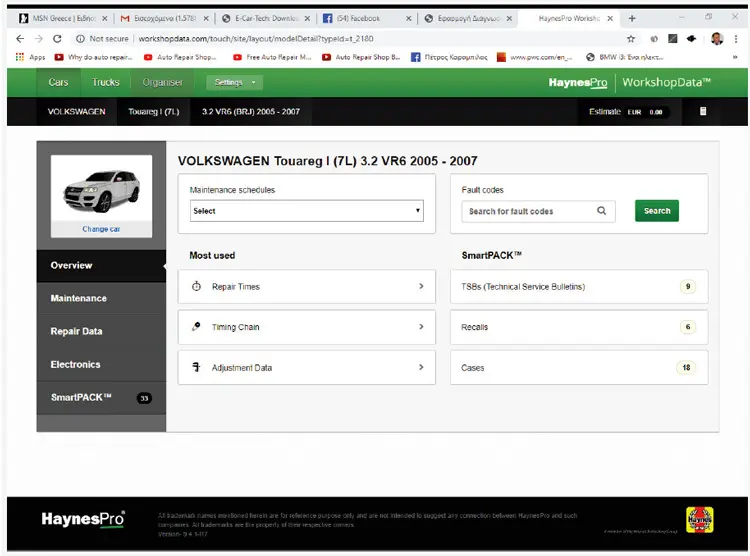Reload the page with refresh icon
This screenshot has height=556, width=750.
(x=57, y=39)
